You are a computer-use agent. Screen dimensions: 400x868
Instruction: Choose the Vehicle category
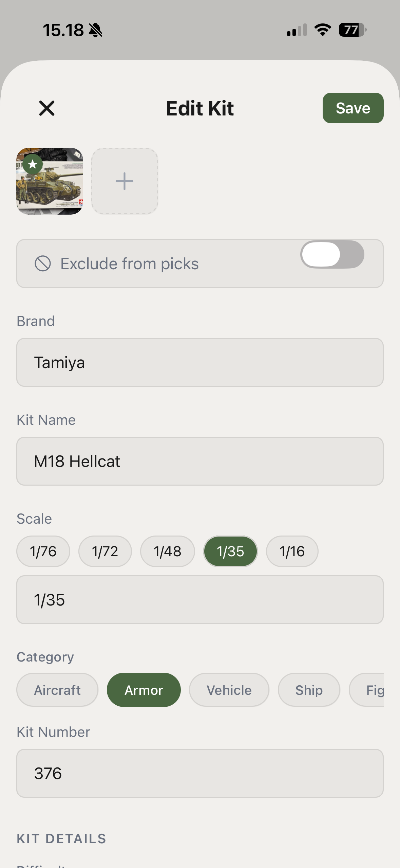(229, 690)
